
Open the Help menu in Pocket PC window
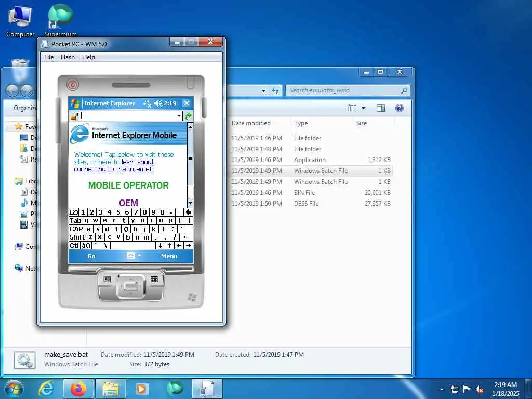click(88, 57)
